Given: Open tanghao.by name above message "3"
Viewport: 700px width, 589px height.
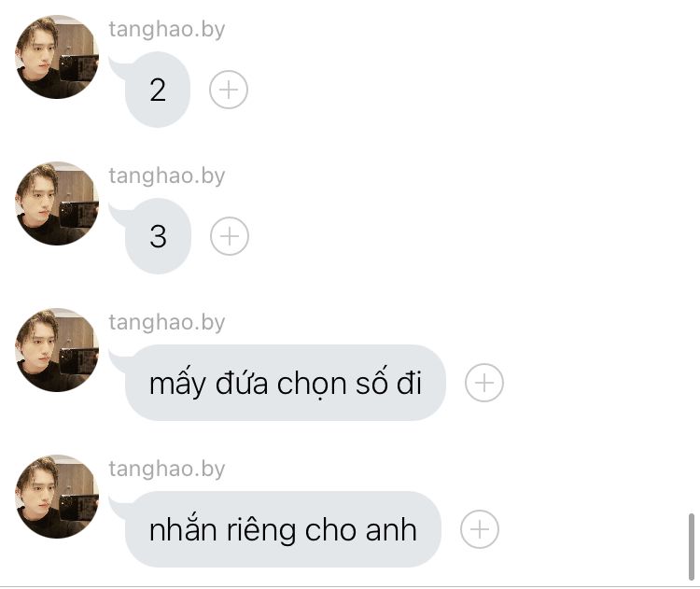Looking at the screenshot, I should (167, 175).
